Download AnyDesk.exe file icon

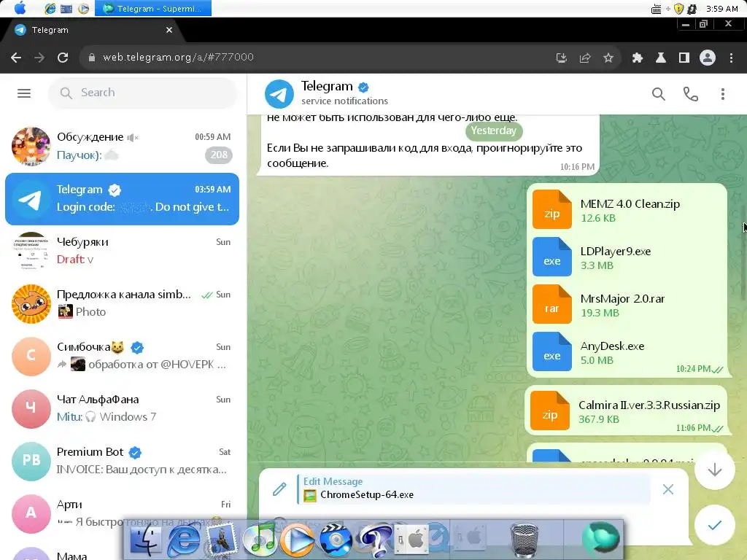551,352
